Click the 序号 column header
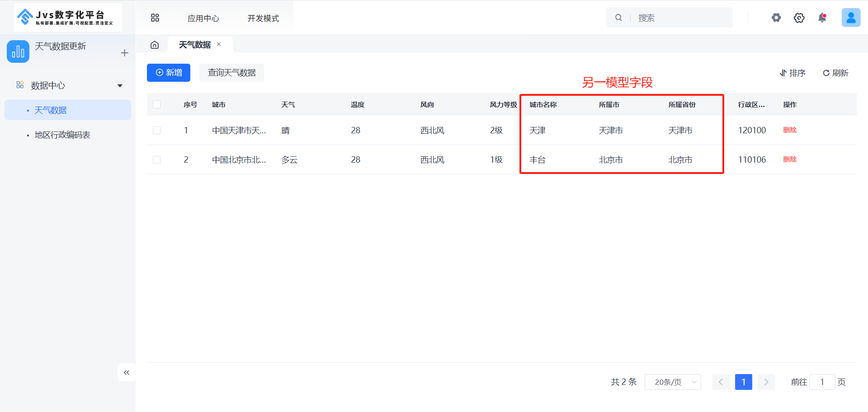This screenshot has height=412, width=868. tap(190, 104)
